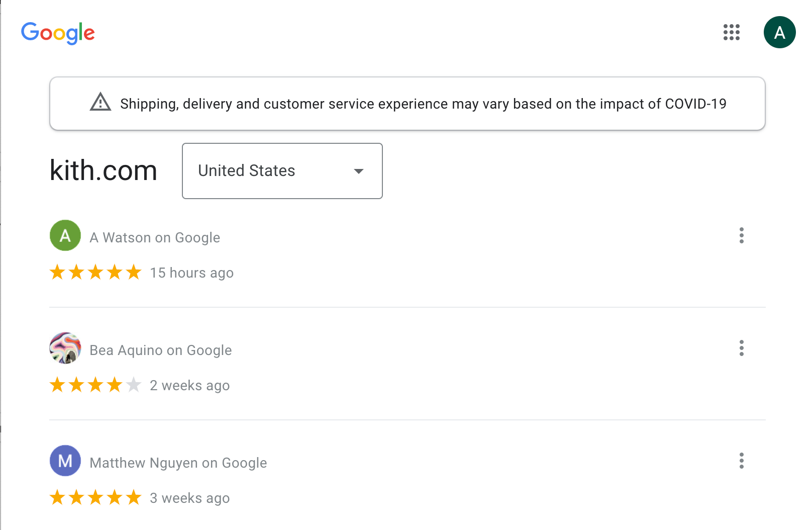Open the account avatar in header

point(779,32)
